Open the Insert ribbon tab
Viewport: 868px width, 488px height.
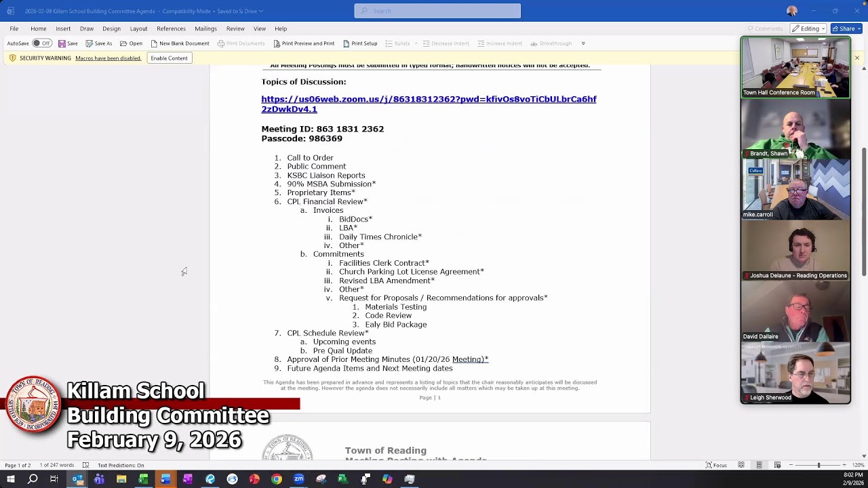point(63,28)
